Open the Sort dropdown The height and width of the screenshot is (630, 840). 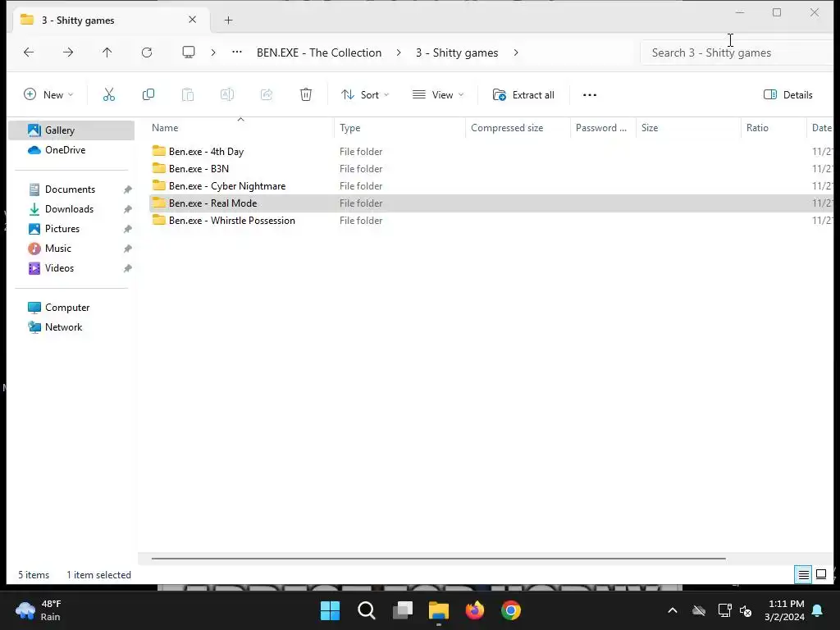pyautogui.click(x=365, y=95)
